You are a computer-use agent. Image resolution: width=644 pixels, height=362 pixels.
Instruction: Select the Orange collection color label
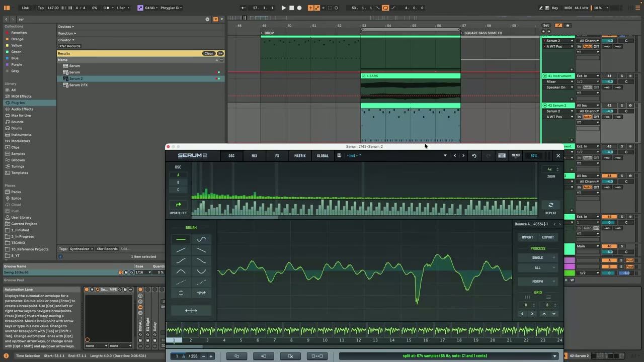click(x=18, y=39)
